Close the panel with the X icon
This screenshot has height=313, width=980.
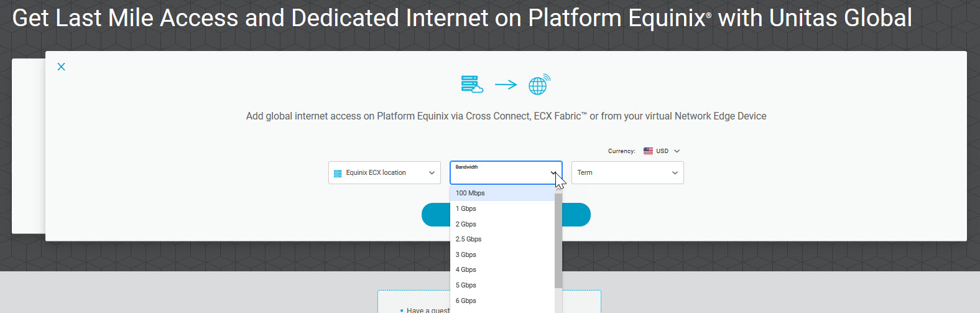[x=61, y=67]
